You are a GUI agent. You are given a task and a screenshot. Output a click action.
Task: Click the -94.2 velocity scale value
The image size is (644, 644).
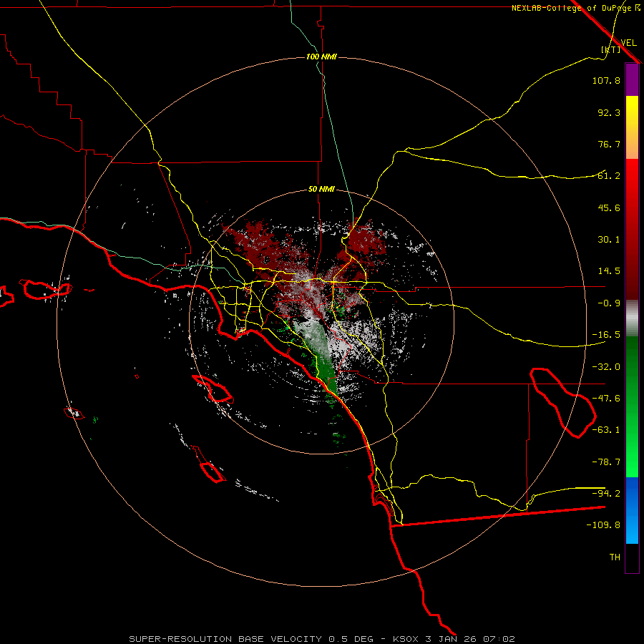pos(606,493)
